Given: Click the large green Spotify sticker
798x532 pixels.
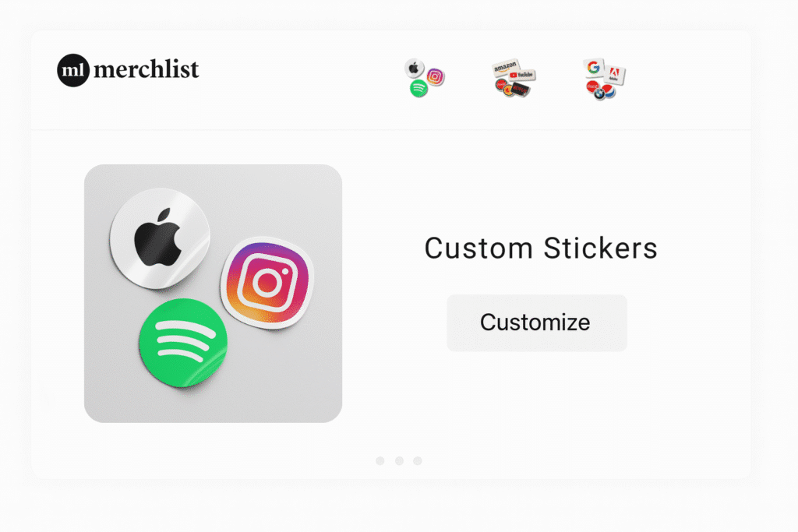Looking at the screenshot, I should tap(183, 342).
